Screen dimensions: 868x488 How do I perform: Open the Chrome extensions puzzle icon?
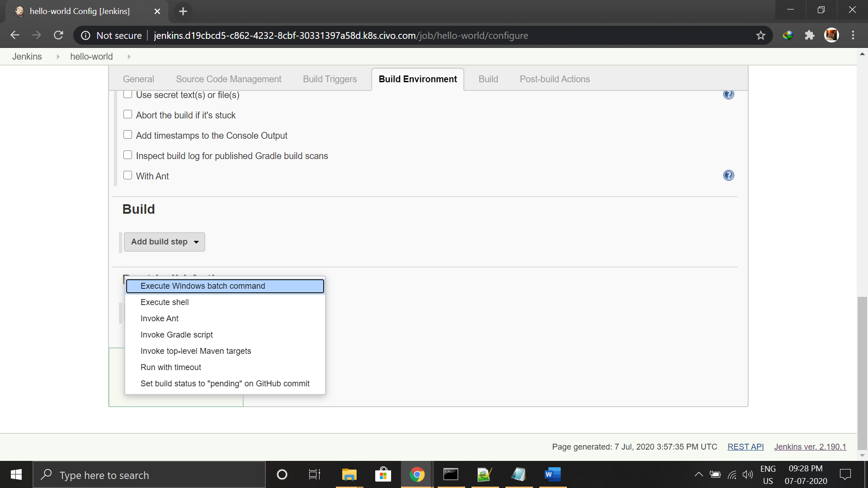point(809,35)
